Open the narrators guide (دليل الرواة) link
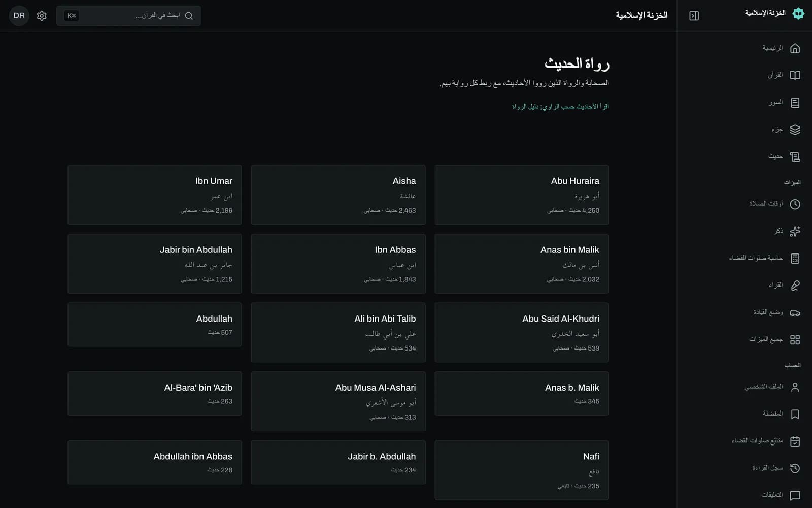Image resolution: width=812 pixels, height=508 pixels. (x=560, y=107)
